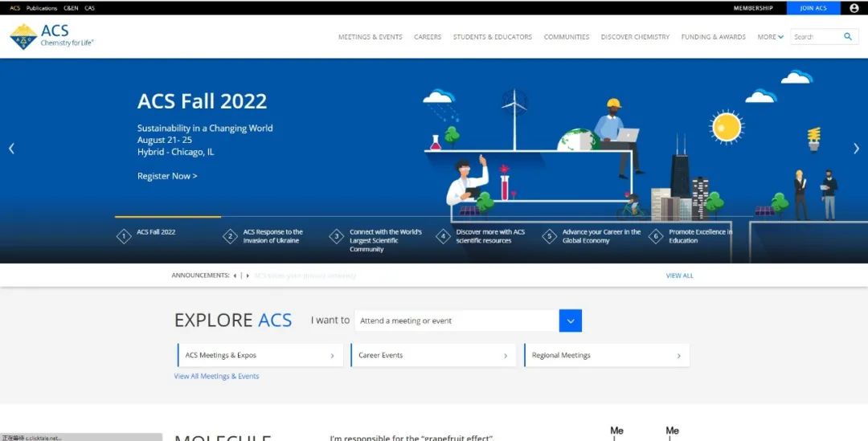Open the Meetings & Events menu

[370, 37]
